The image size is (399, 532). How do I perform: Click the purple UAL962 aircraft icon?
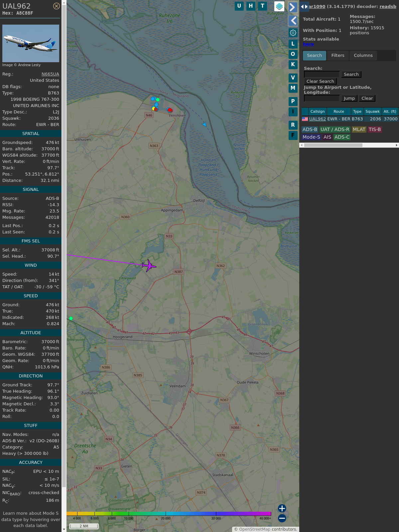coord(149,265)
